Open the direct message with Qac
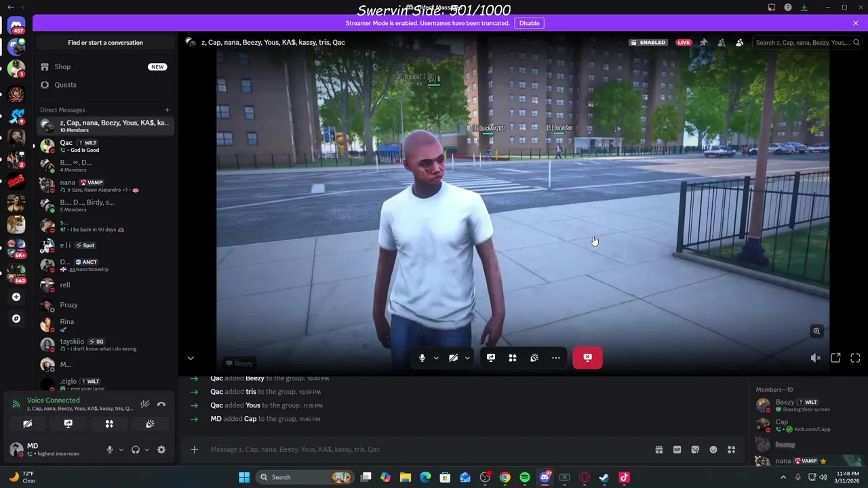This screenshot has width=868, height=488. pyautogui.click(x=105, y=146)
